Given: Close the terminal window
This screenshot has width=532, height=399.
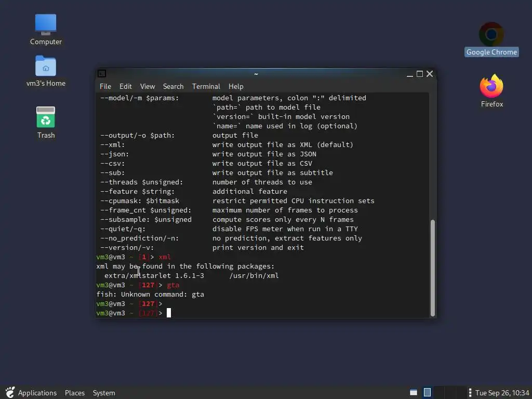Looking at the screenshot, I should [x=430, y=74].
